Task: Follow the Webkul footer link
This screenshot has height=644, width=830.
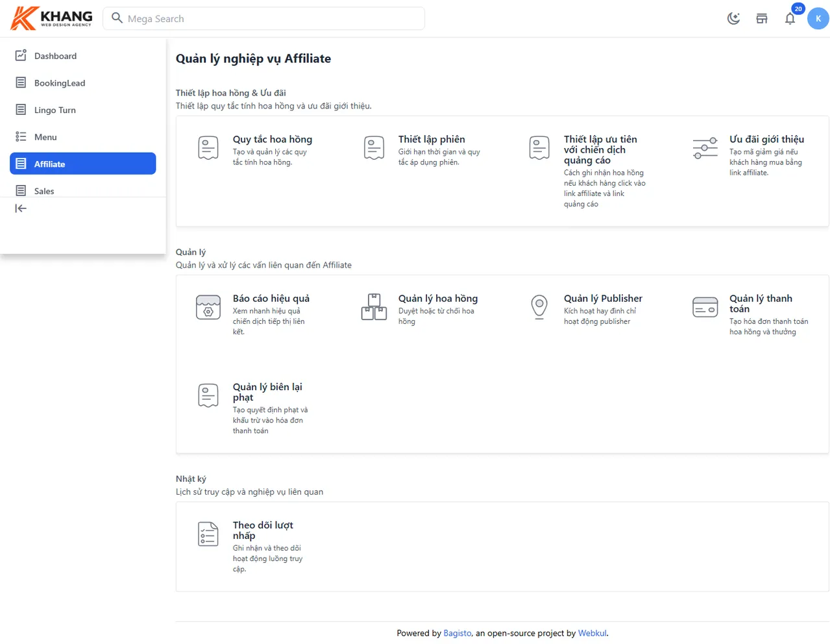Action: 592,633
